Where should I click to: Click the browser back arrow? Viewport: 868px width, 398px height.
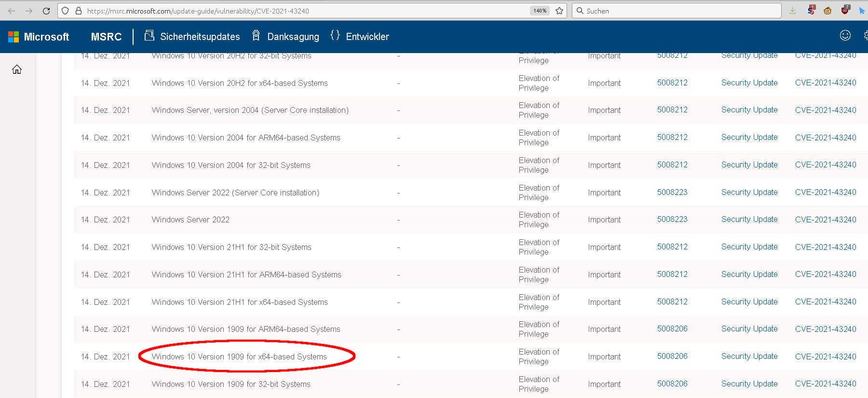(12, 11)
